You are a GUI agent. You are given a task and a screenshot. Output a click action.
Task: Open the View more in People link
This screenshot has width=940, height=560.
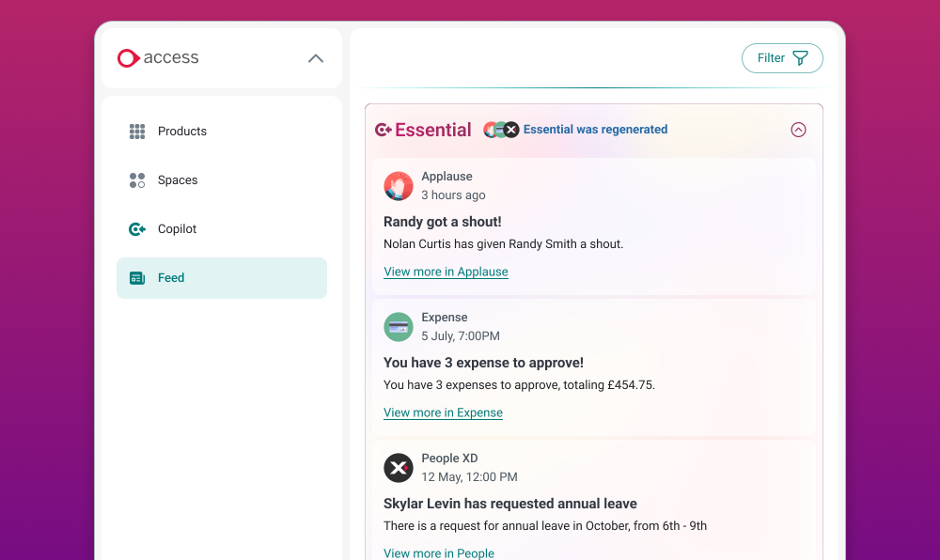tap(439, 553)
